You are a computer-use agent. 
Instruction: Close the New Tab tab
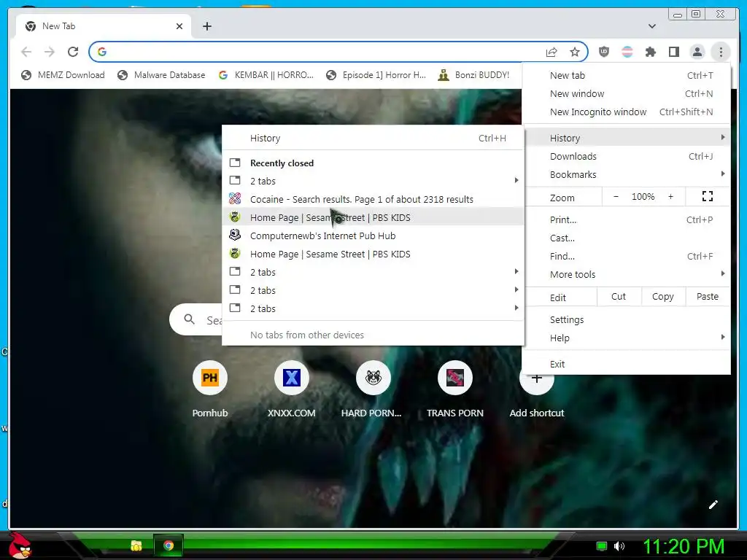[179, 26]
